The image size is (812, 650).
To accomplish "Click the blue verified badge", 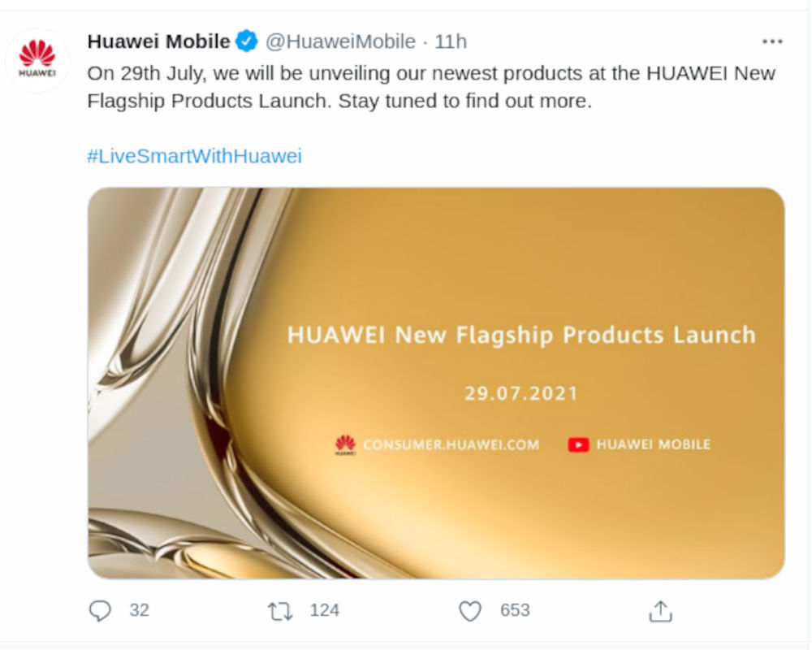I will tap(247, 41).
